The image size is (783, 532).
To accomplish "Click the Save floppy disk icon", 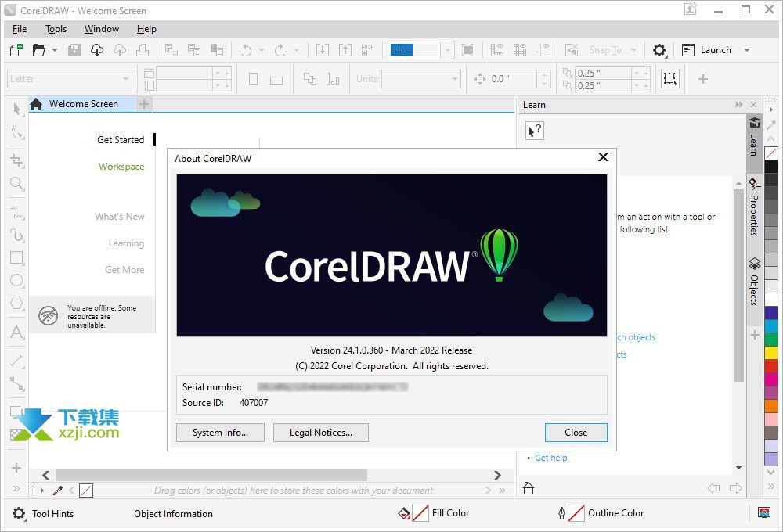I will [74, 50].
